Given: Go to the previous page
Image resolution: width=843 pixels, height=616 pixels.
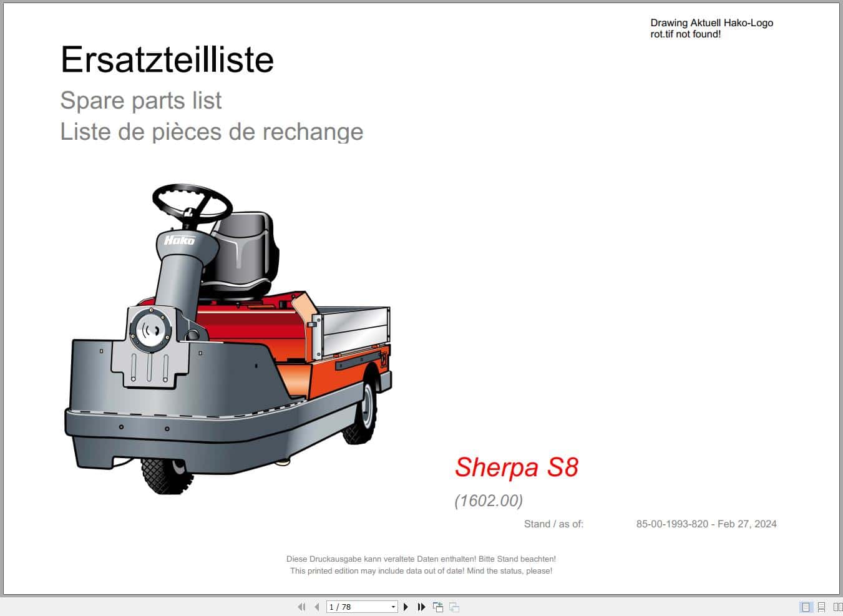Looking at the screenshot, I should coord(317,607).
